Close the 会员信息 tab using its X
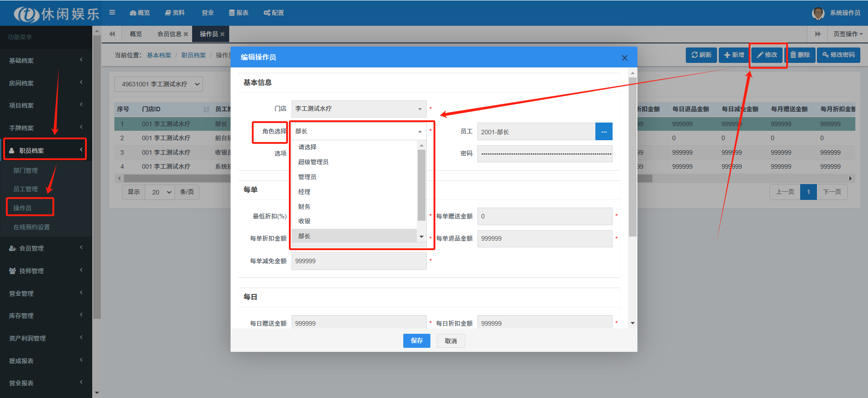868x398 pixels. point(186,34)
